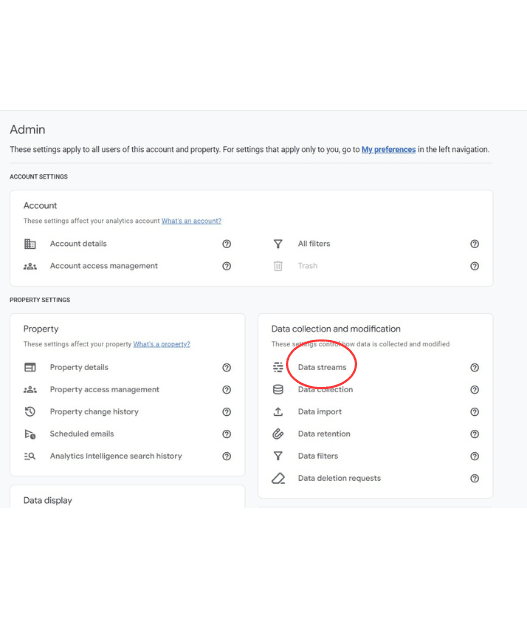Open Data deletion requests
The height and width of the screenshot is (617, 527).
tap(339, 478)
